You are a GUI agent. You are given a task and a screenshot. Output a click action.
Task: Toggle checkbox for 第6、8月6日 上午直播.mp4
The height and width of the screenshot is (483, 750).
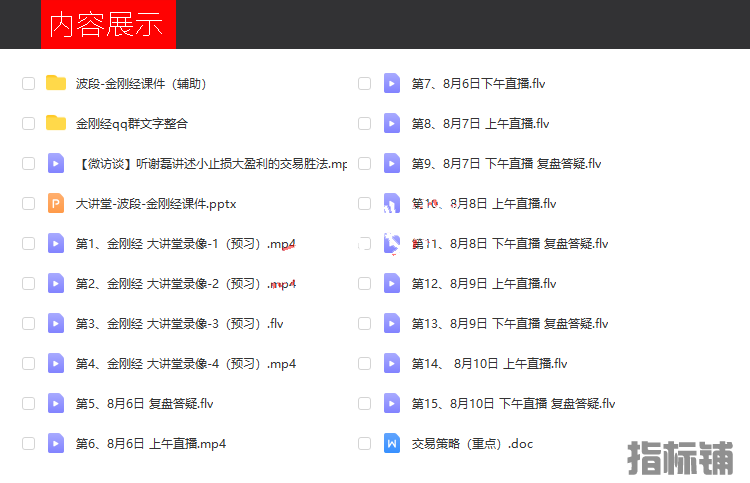(x=28, y=444)
